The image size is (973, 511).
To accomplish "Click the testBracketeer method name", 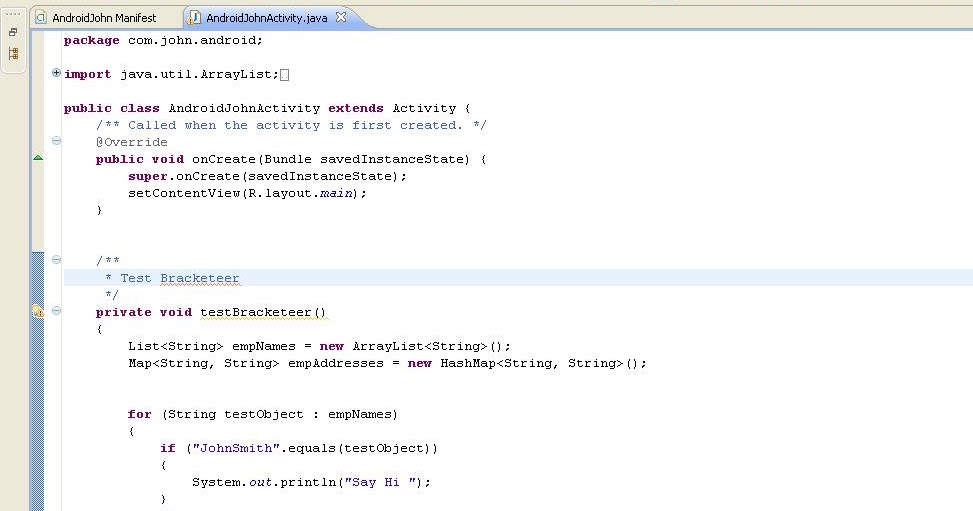I will [x=256, y=312].
